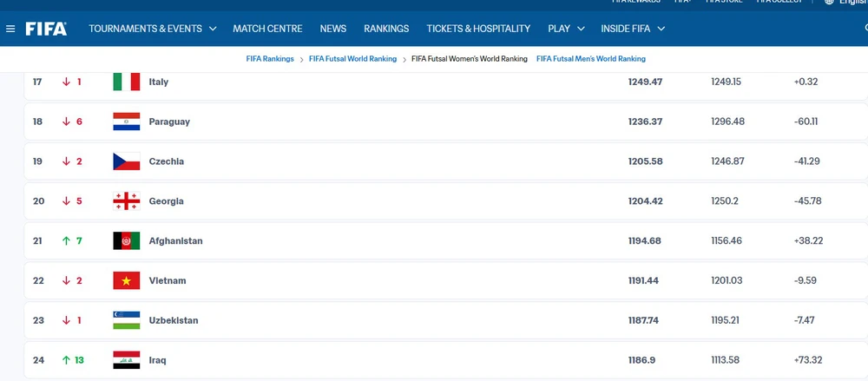
Task: Click the Italy flag icon
Action: click(x=126, y=82)
